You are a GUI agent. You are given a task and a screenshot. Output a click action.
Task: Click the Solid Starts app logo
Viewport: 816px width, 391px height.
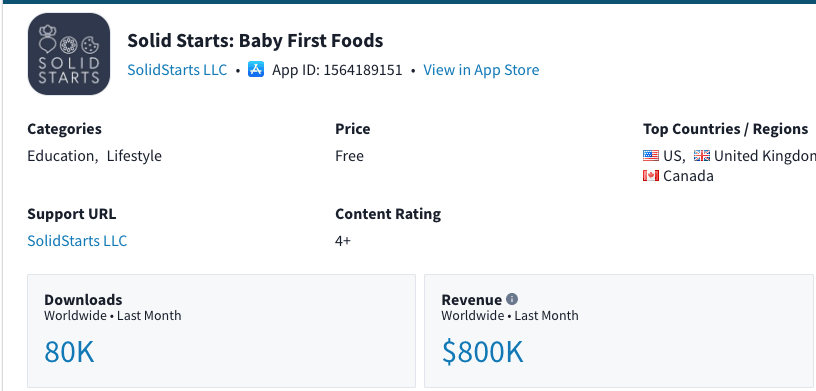(69, 54)
